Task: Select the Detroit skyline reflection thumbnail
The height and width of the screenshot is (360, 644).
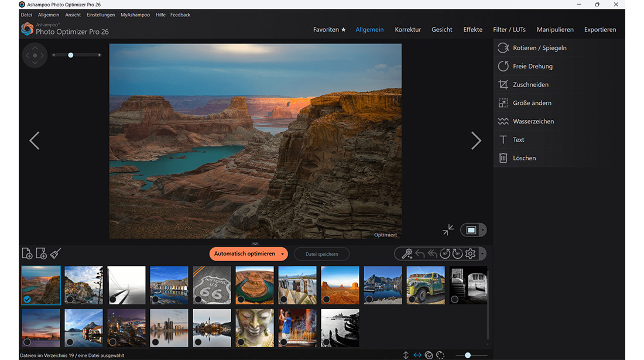Action: pos(169,328)
